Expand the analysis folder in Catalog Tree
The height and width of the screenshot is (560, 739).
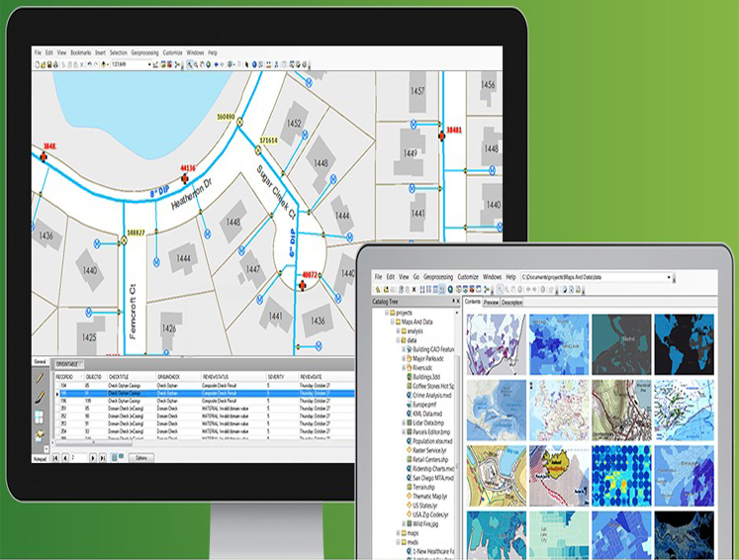pos(398,330)
